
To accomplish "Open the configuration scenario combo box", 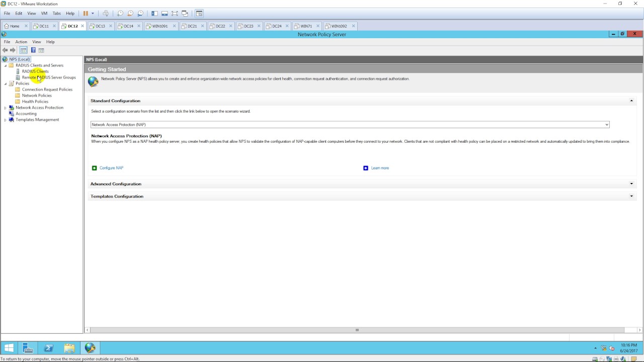I will [350, 124].
